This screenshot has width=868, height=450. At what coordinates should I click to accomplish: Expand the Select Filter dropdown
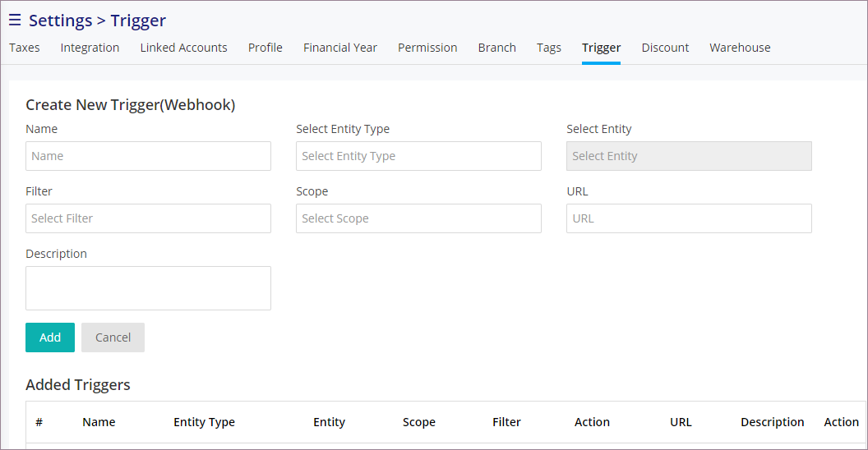[x=148, y=218]
